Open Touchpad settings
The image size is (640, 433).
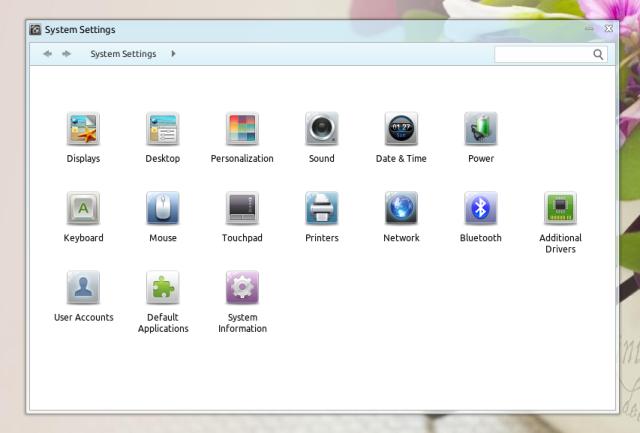point(242,208)
